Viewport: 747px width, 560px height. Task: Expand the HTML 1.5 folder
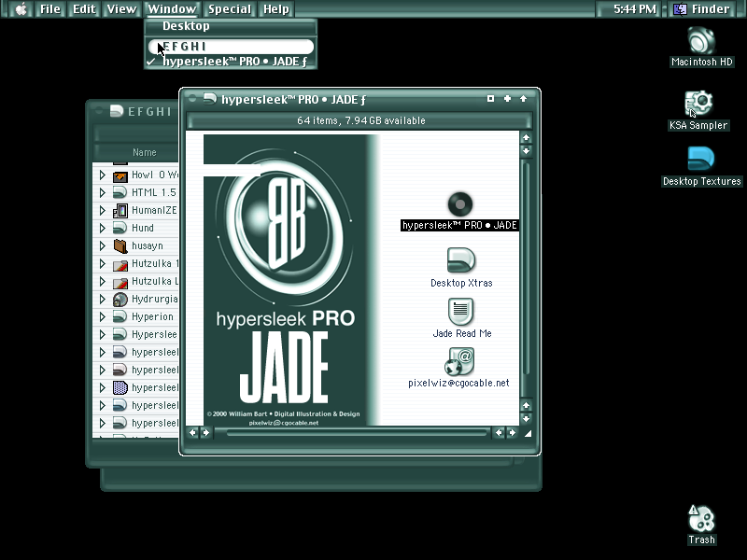tap(102, 192)
